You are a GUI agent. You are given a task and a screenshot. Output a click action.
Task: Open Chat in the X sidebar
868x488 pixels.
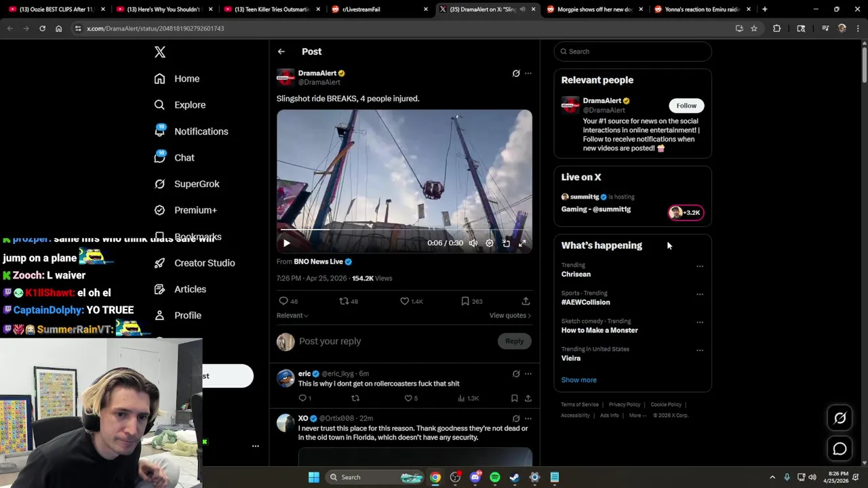174,157
